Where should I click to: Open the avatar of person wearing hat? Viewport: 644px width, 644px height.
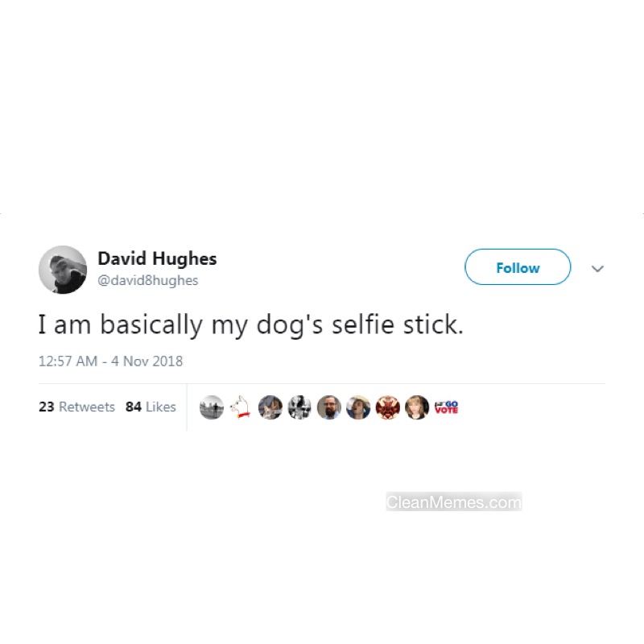pos(358,407)
